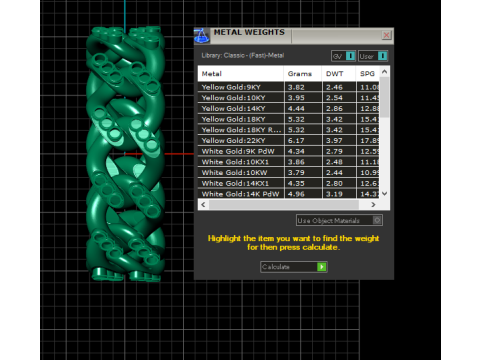Click the horizontal scroll left arrow
Image resolution: width=480 pixels, height=360 pixels.
(x=203, y=205)
